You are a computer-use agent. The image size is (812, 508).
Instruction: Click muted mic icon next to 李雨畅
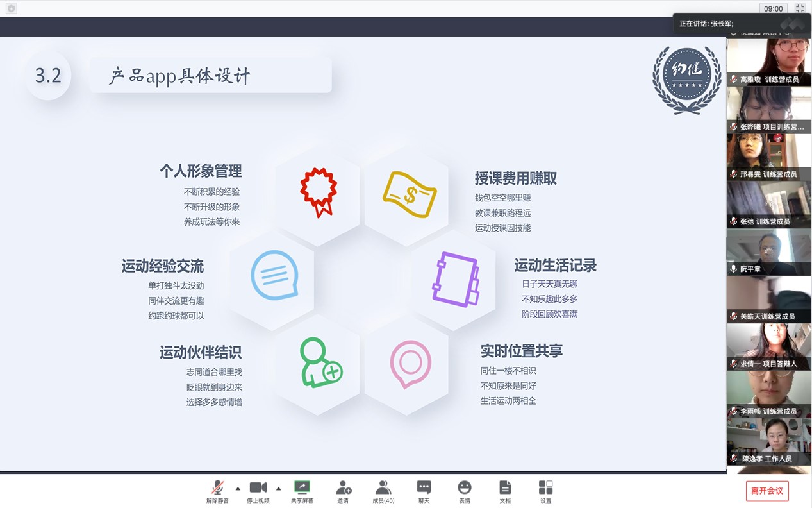click(x=734, y=412)
